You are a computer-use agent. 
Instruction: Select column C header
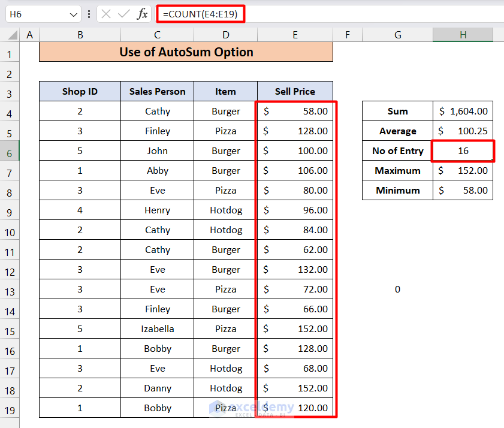pyautogui.click(x=157, y=35)
